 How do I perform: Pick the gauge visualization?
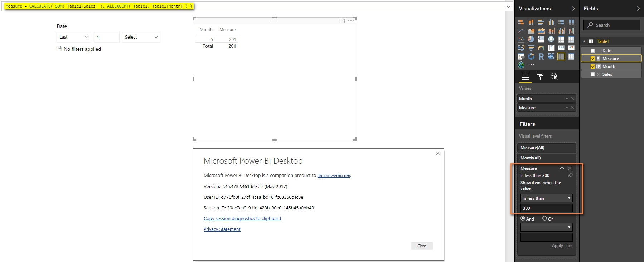pos(541,48)
